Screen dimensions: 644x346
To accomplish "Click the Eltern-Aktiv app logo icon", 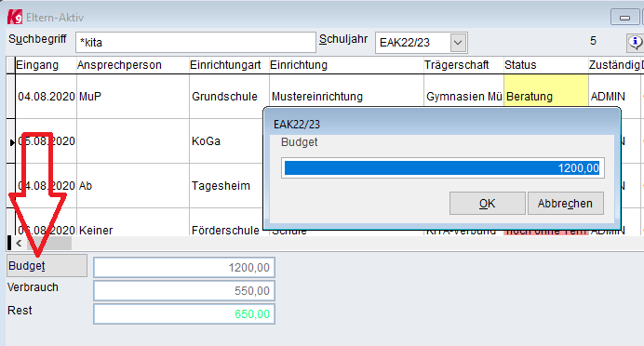I will (x=15, y=18).
